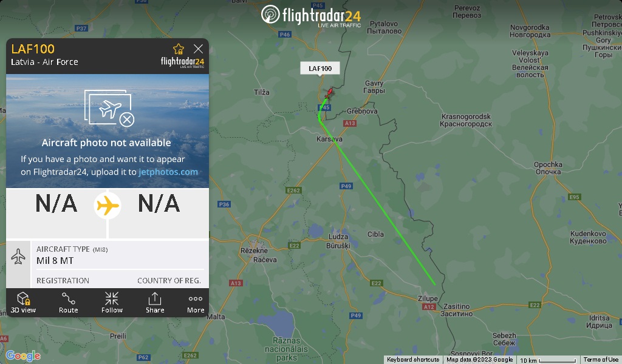622x364 pixels.
Task: Follow the LAF100 aircraft
Action: coord(112,302)
